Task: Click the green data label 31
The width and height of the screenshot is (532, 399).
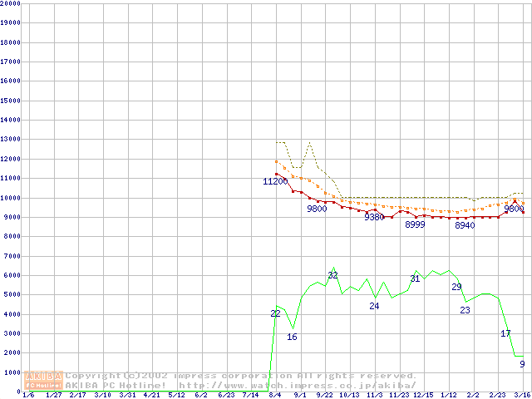Action: [x=415, y=279]
